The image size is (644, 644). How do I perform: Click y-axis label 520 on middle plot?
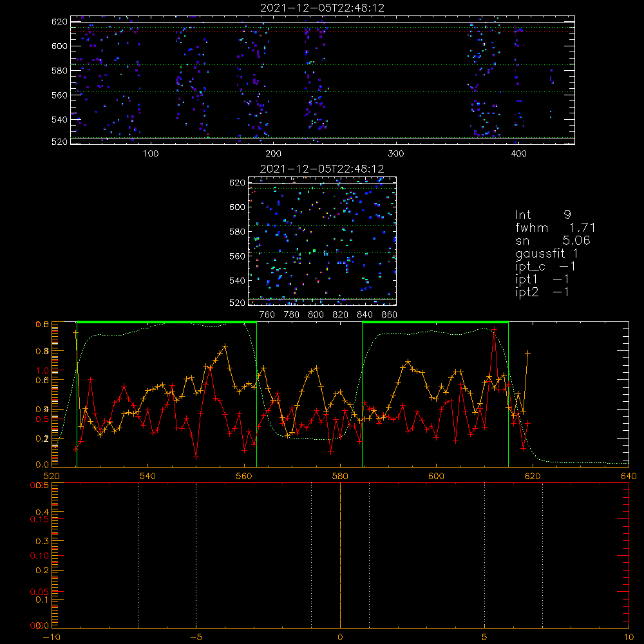238,303
